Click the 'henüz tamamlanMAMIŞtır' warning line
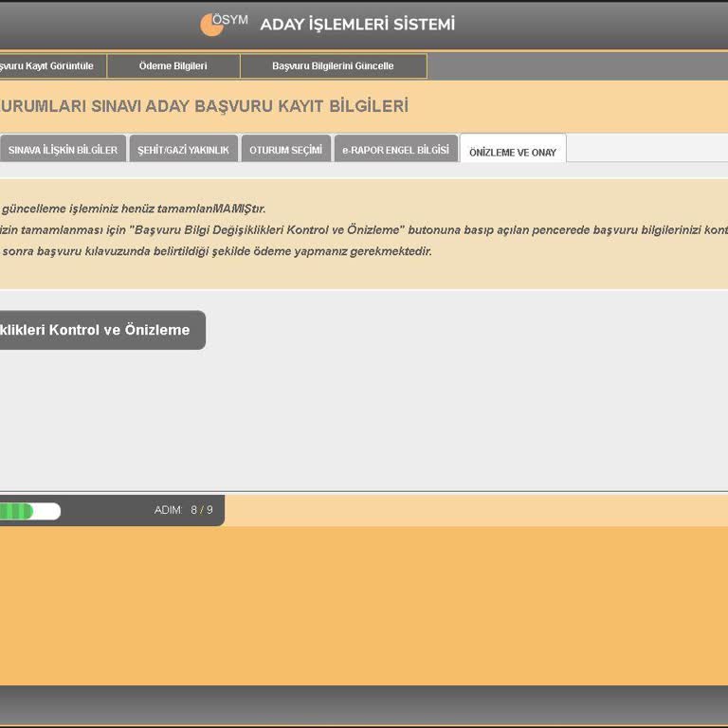The image size is (728, 728). click(x=133, y=209)
